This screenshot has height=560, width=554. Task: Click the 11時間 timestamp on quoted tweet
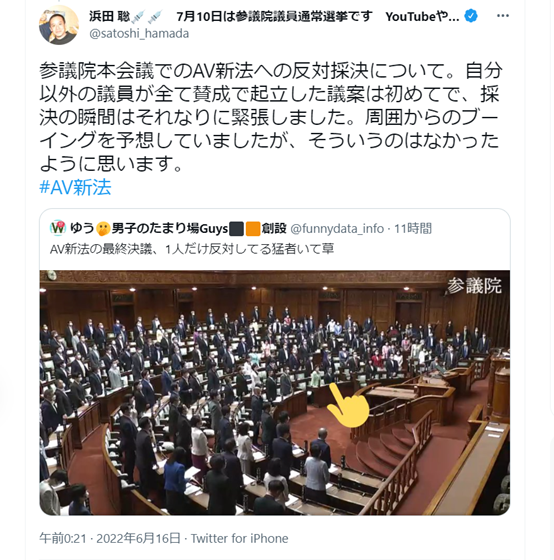coord(413,228)
